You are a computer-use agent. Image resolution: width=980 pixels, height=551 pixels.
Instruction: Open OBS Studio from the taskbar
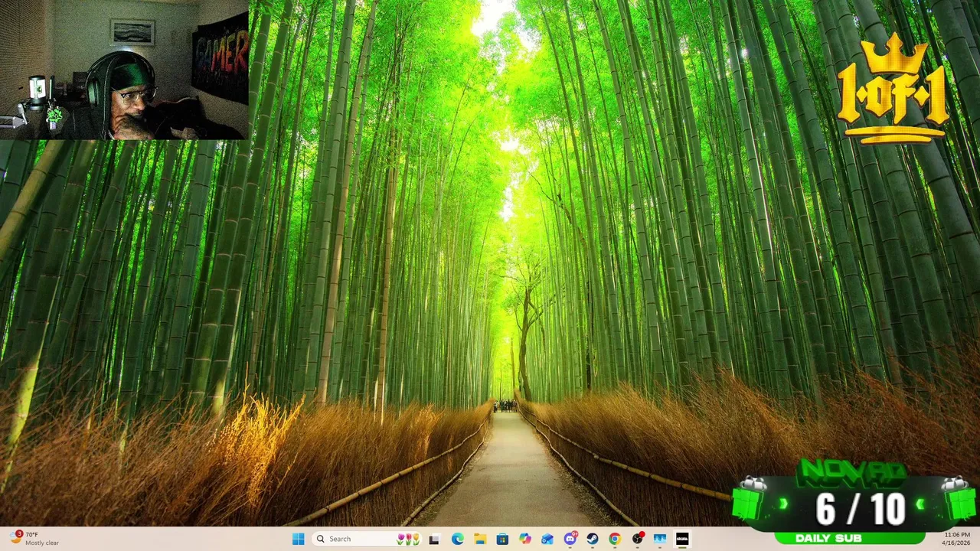pos(637,539)
